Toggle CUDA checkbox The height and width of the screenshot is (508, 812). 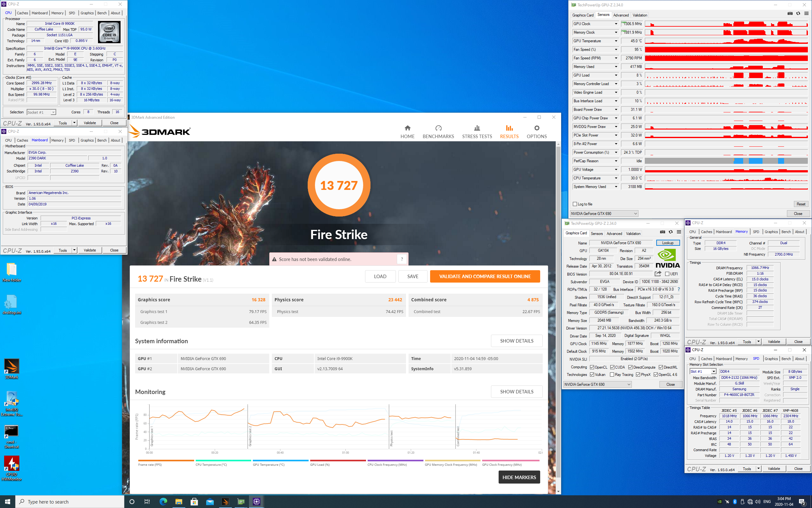(x=612, y=367)
